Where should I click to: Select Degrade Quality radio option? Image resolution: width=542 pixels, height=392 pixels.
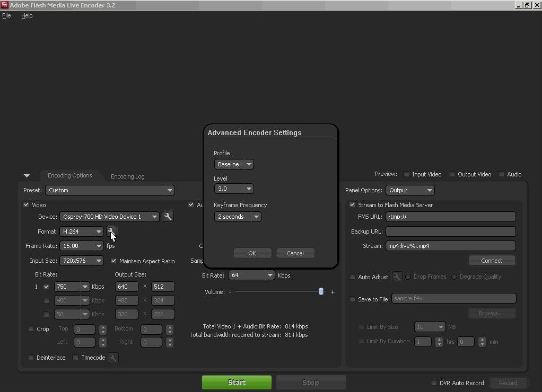pos(454,277)
